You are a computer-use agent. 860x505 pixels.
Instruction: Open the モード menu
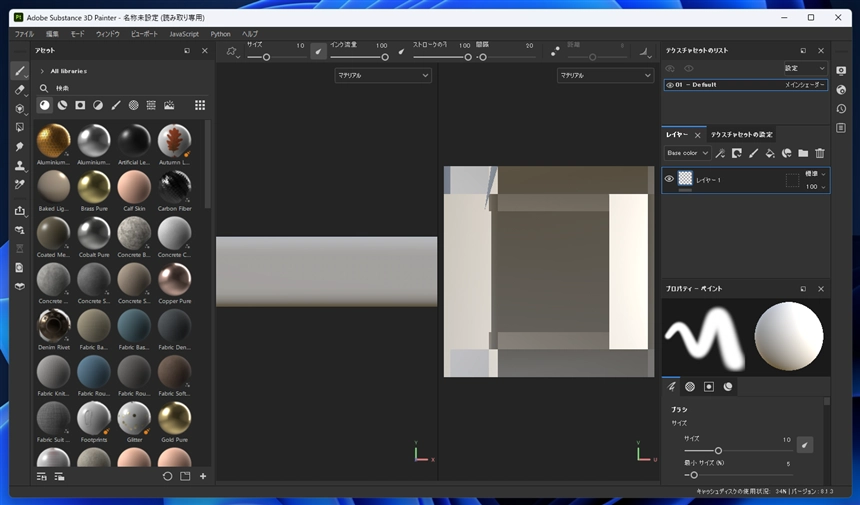point(77,34)
